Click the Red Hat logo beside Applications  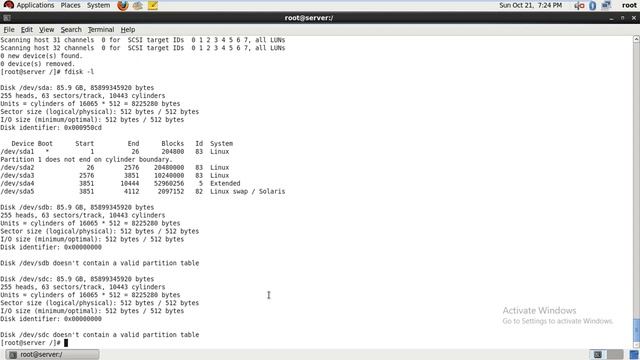(9, 5)
